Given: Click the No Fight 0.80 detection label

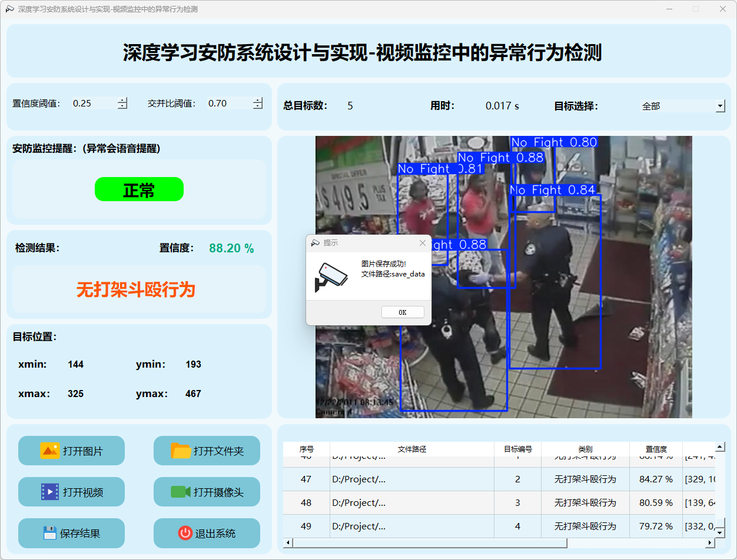Looking at the screenshot, I should tap(554, 142).
